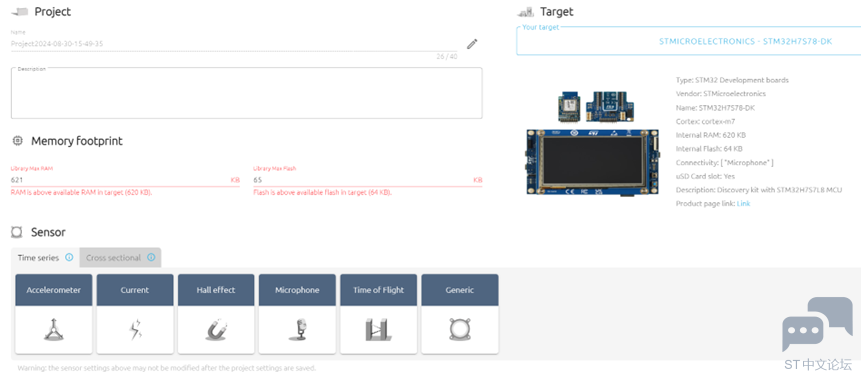The width and height of the screenshot is (861, 380).
Task: Click the Generic card header
Action: click(x=460, y=290)
